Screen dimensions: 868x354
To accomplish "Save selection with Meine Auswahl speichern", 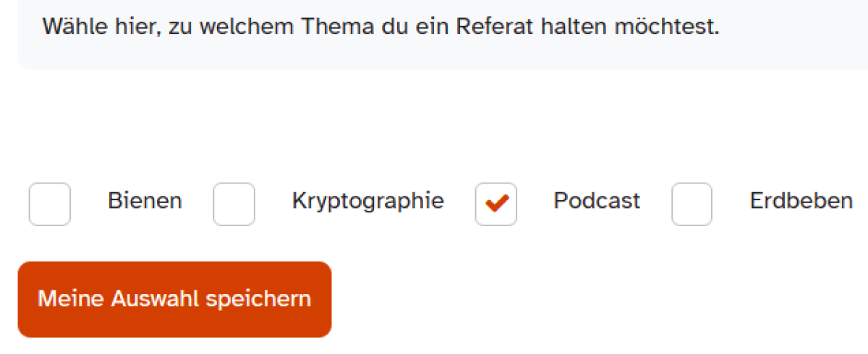I will [174, 300].
